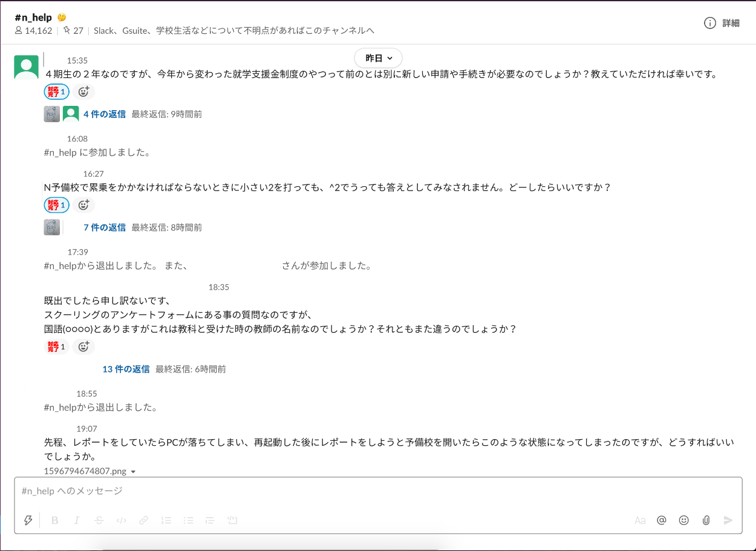Click the 最終返信: 6時間前 text
The image size is (756, 551).
coord(191,369)
